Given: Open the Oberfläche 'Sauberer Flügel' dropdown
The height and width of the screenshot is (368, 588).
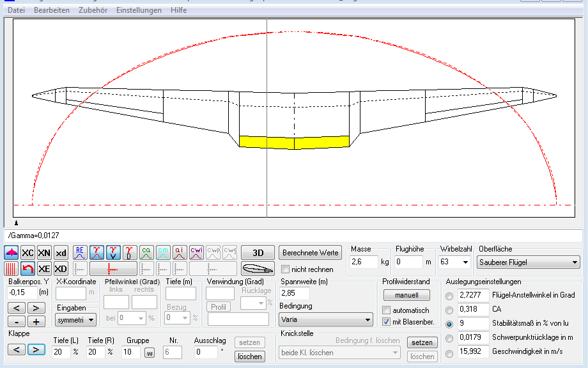Looking at the screenshot, I should click(528, 262).
